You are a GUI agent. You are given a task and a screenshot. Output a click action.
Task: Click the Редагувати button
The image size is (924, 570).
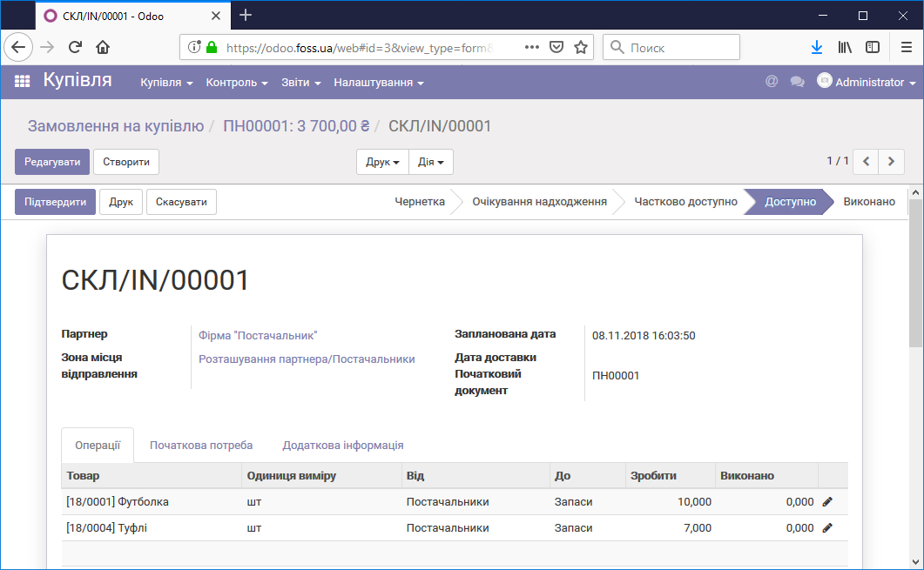coord(52,162)
